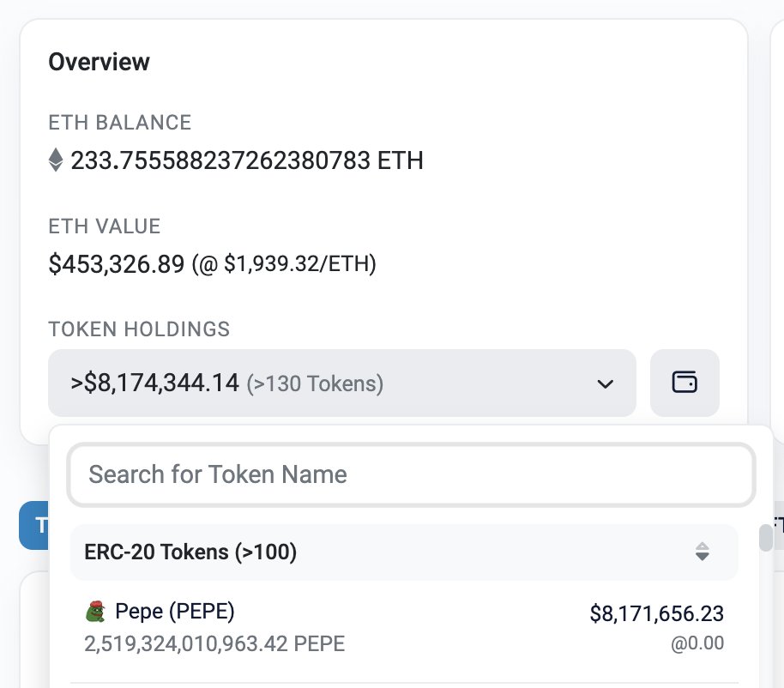Viewport: 784px width, 688px height.
Task: Open the wallet icon button
Action: 684,383
